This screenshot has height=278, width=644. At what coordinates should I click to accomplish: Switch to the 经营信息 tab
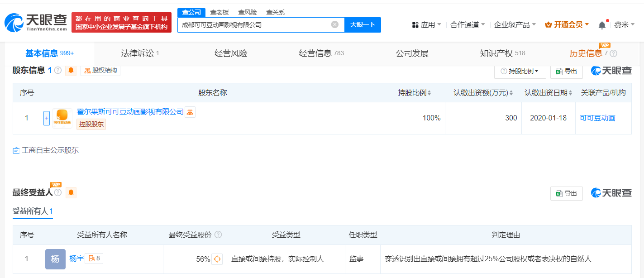tap(321, 53)
